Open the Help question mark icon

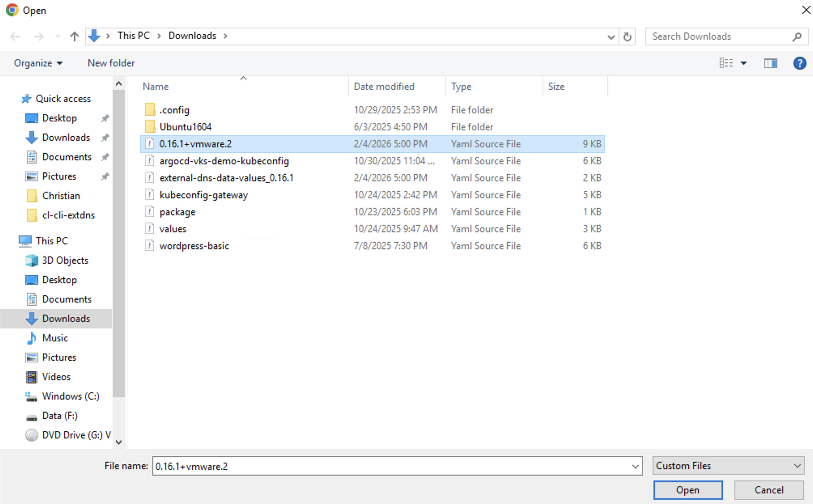pos(799,63)
